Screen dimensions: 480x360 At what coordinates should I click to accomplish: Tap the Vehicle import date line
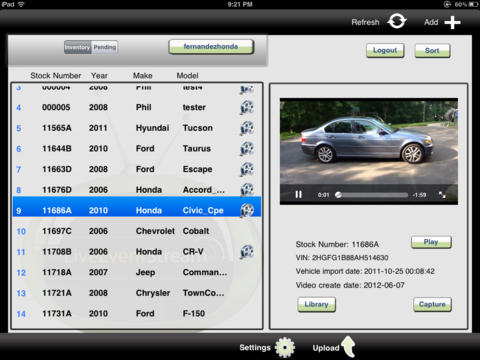(365, 271)
